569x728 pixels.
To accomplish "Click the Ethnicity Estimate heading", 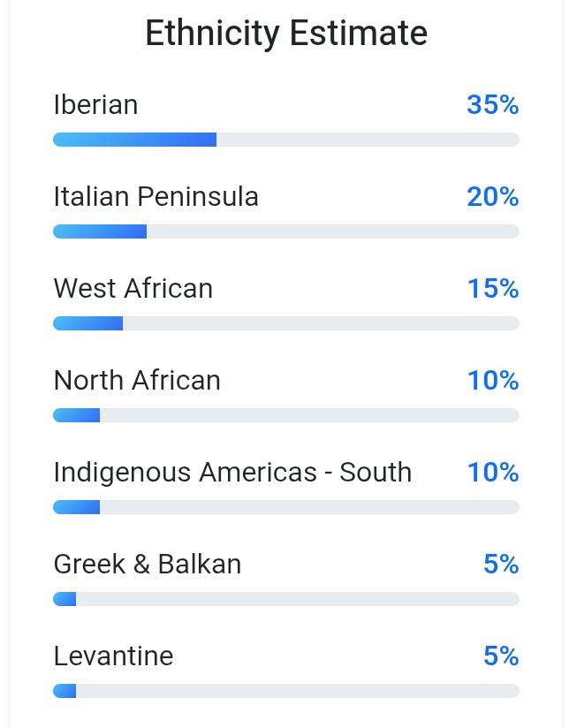I will tap(285, 34).
